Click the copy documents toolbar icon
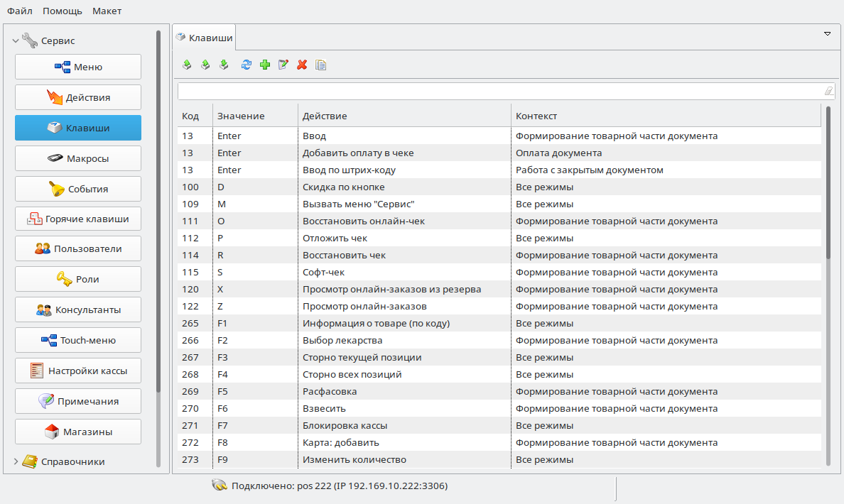The height and width of the screenshot is (504, 844). pos(321,65)
